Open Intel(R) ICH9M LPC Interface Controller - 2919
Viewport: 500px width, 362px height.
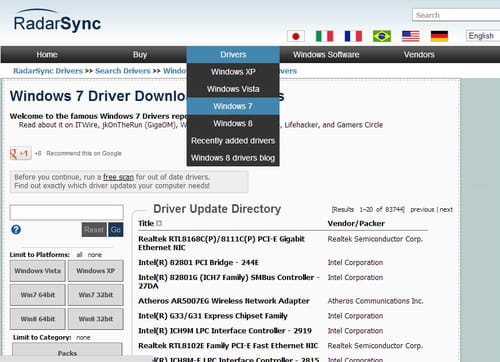pos(225,331)
